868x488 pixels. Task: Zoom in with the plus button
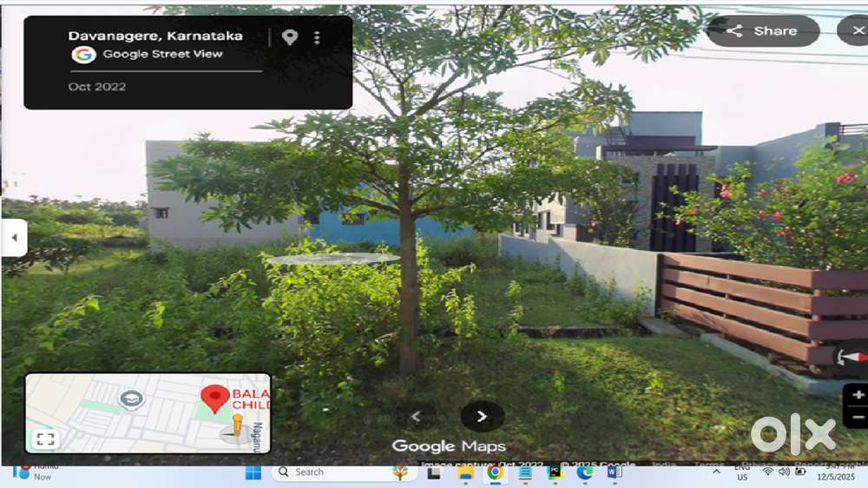click(x=858, y=395)
